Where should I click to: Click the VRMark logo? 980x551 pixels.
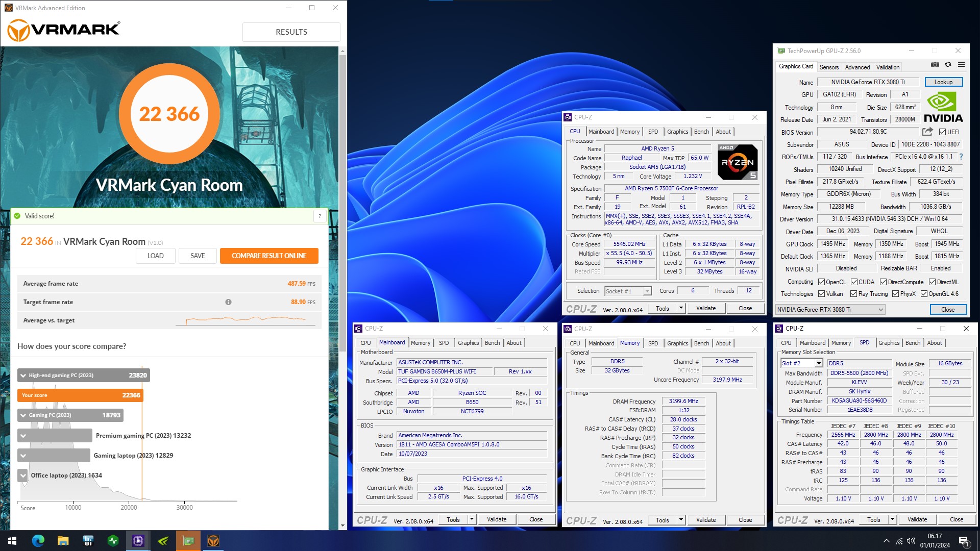tap(64, 30)
